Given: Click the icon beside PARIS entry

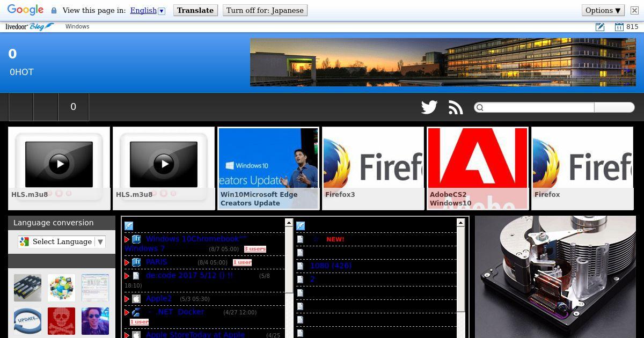Looking at the screenshot, I should click(x=136, y=262).
